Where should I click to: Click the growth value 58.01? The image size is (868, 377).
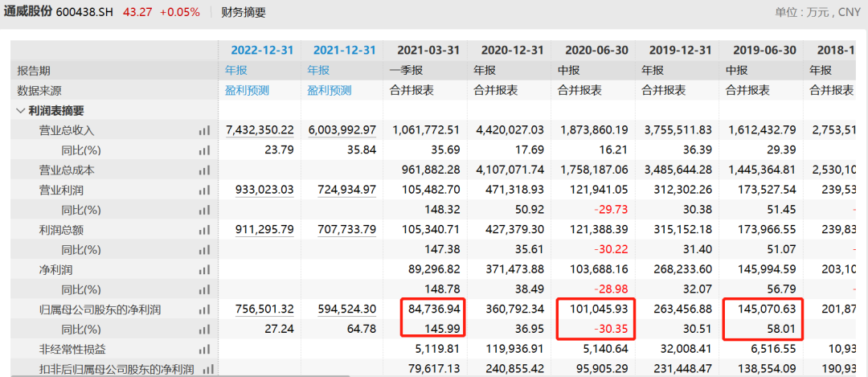pos(784,330)
